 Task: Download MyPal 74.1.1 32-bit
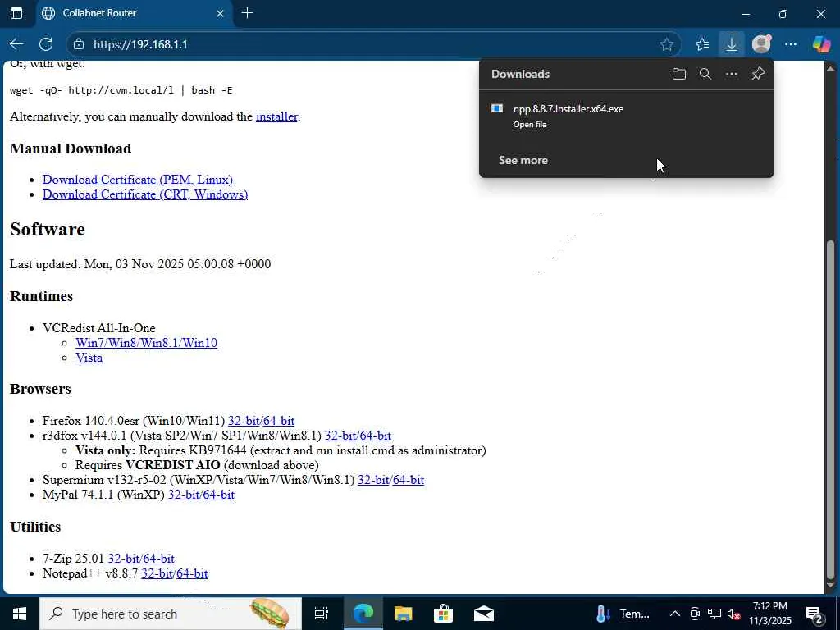point(184,495)
